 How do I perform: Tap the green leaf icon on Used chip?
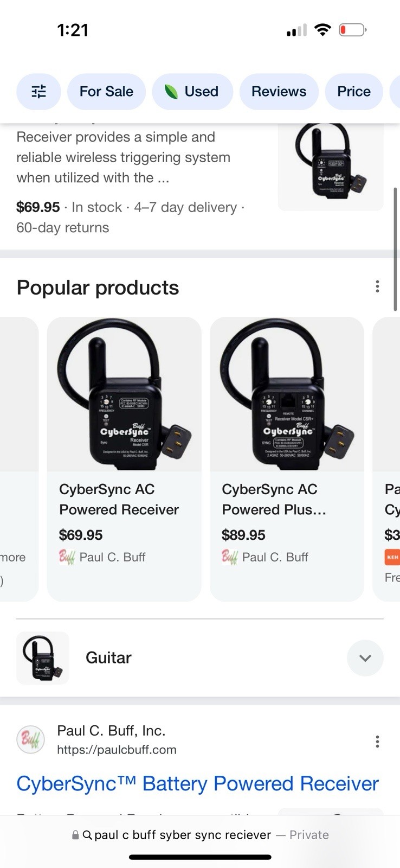(x=171, y=92)
